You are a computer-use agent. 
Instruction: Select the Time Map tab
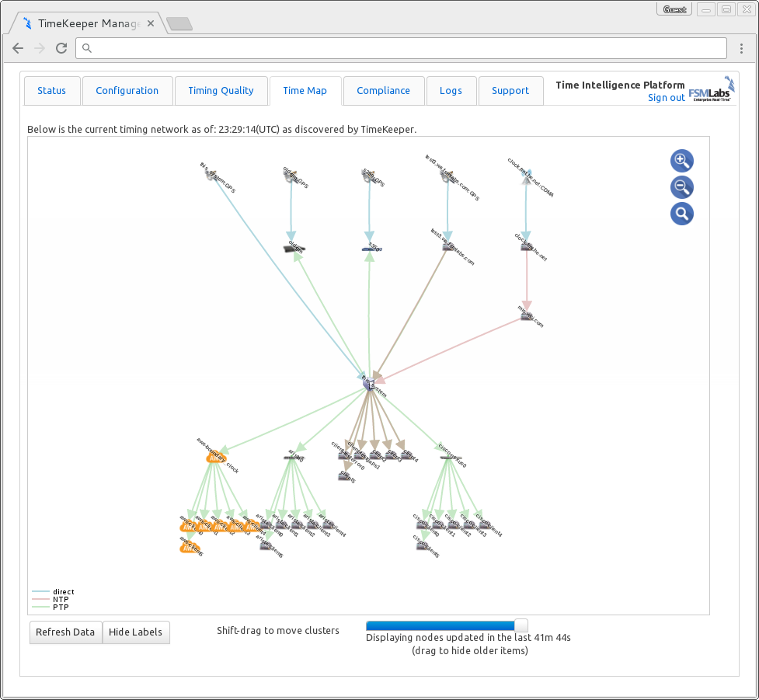point(305,91)
